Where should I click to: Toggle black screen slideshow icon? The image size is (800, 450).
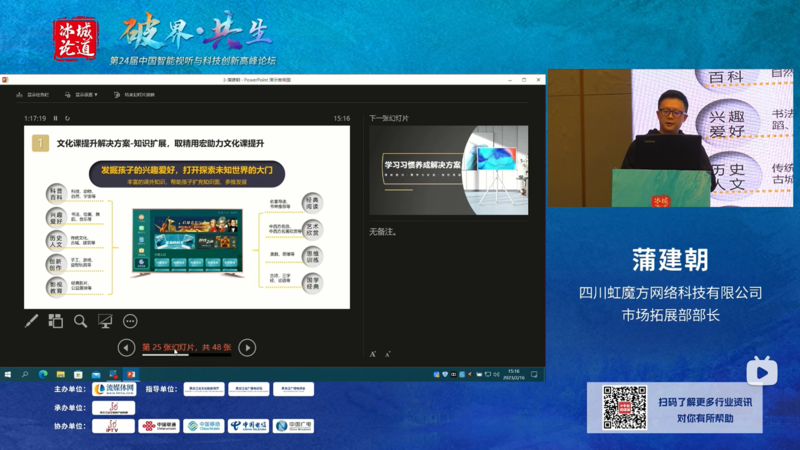(x=105, y=321)
